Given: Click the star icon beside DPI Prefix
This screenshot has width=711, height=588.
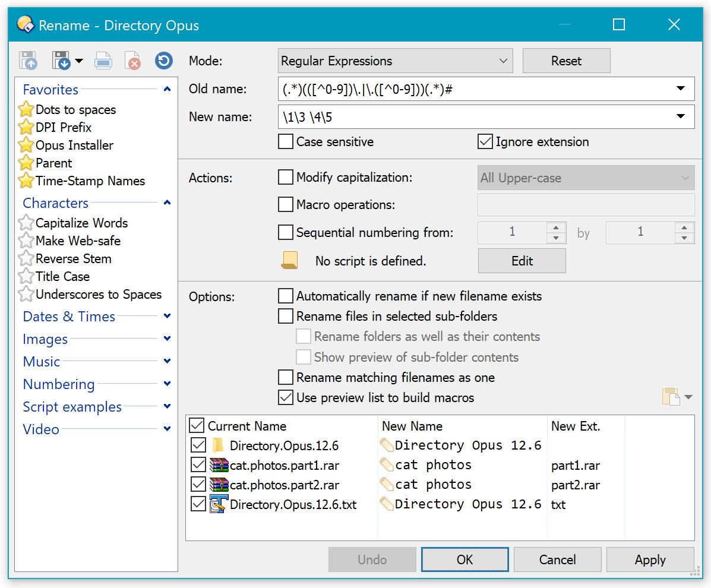Looking at the screenshot, I should [x=26, y=127].
